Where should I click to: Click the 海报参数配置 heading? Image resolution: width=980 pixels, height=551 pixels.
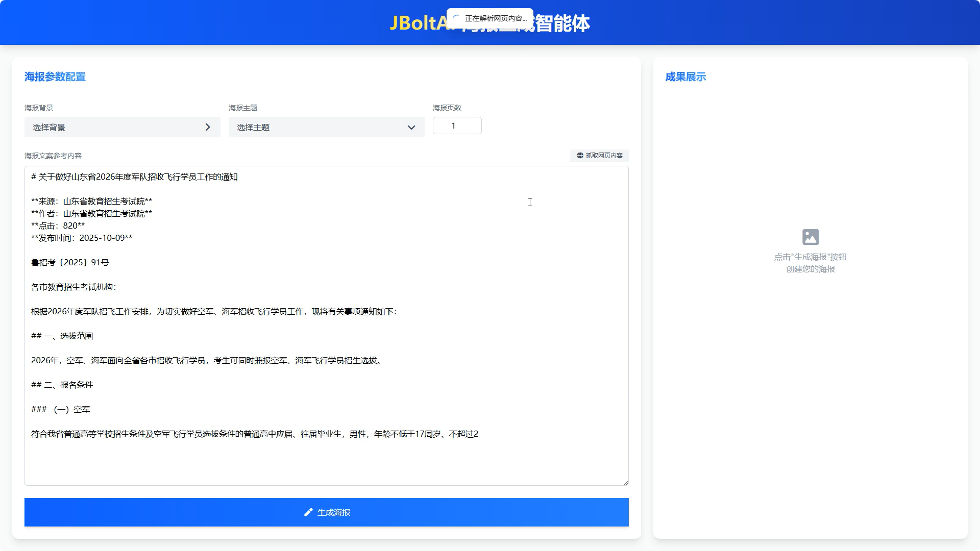click(55, 77)
